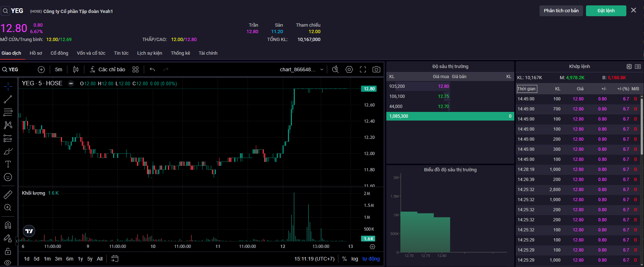644x267 pixels.
Task: Toggle Khớp lệnh list view icon
Action: [x=638, y=67]
